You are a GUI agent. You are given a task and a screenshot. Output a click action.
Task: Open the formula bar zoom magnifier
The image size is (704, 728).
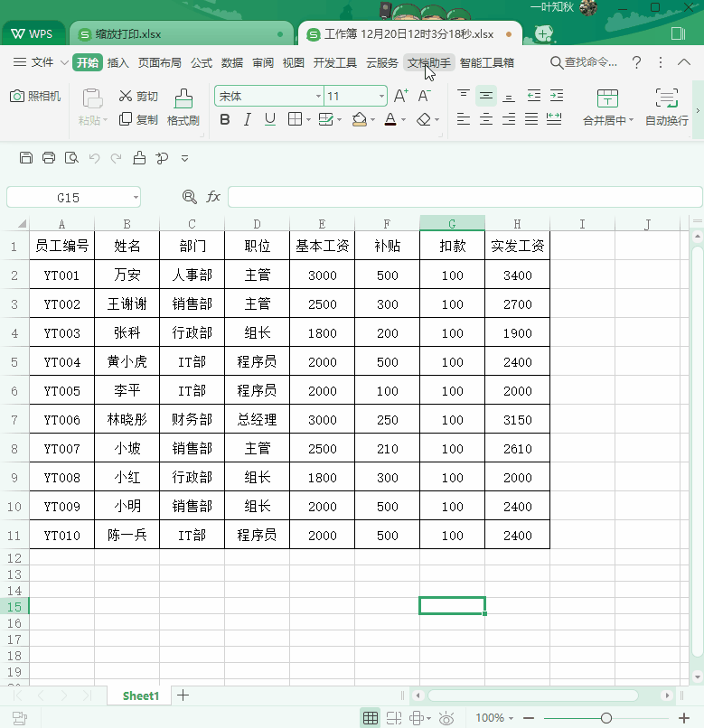[190, 197]
